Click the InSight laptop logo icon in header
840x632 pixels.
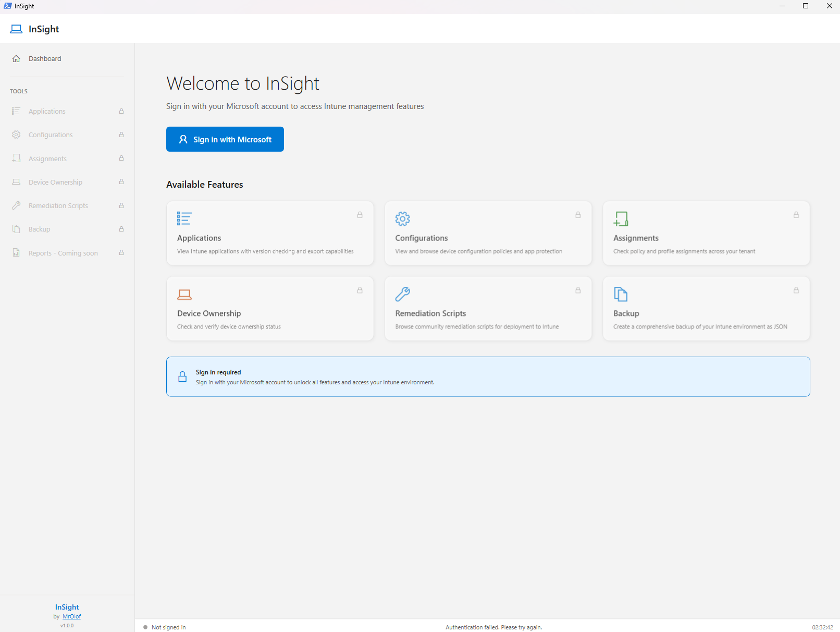click(16, 29)
